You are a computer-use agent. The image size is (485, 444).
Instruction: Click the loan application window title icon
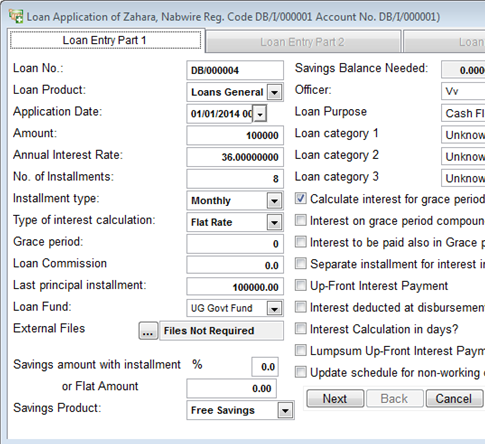coord(16,16)
